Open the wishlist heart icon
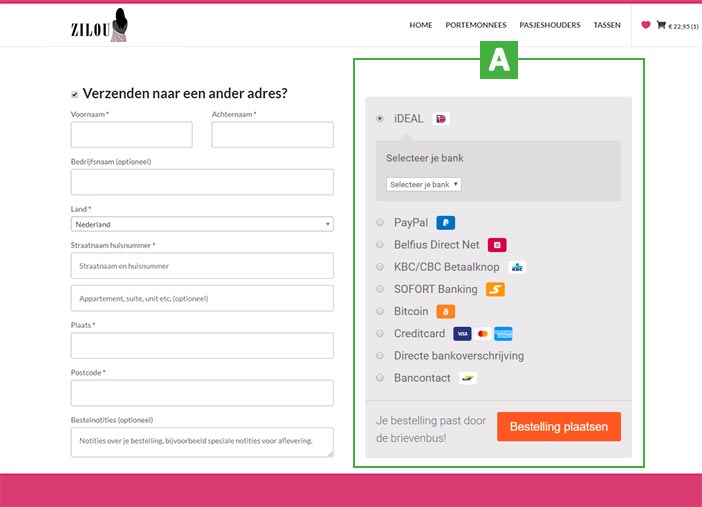Viewport: 702px width, 507px height. (x=645, y=25)
